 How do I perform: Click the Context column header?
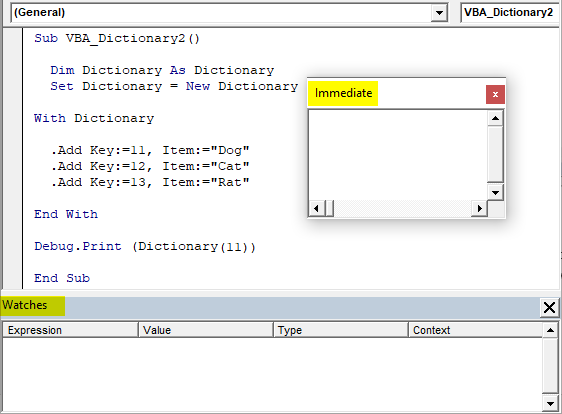coord(475,330)
